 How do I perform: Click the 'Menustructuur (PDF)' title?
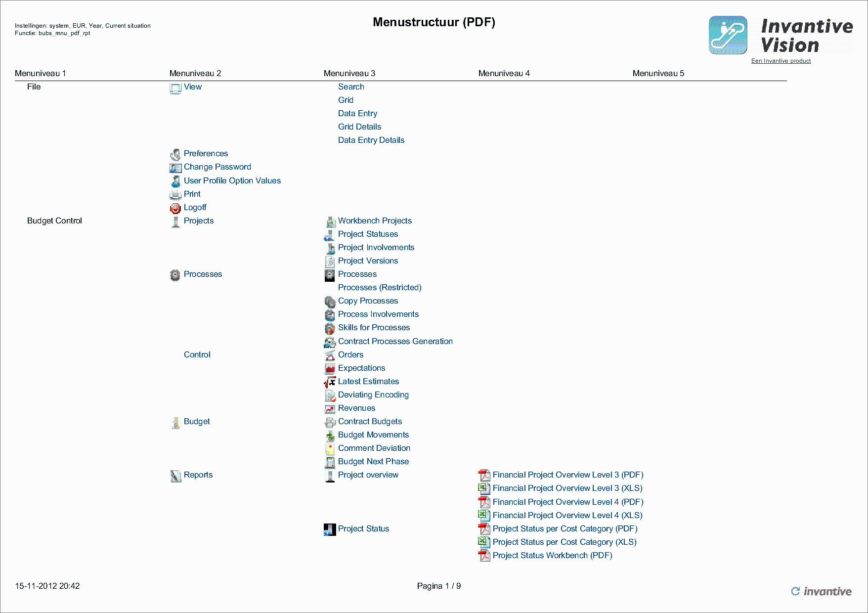[x=434, y=22]
